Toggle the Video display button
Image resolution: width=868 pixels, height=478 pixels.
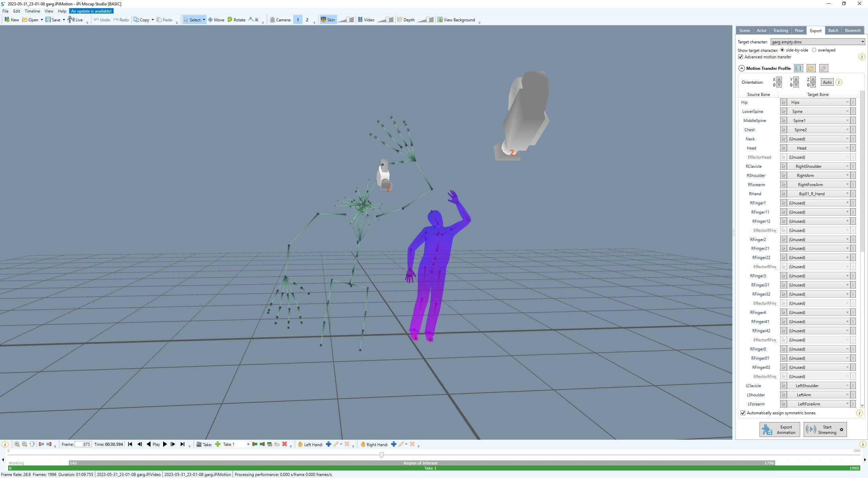click(366, 20)
